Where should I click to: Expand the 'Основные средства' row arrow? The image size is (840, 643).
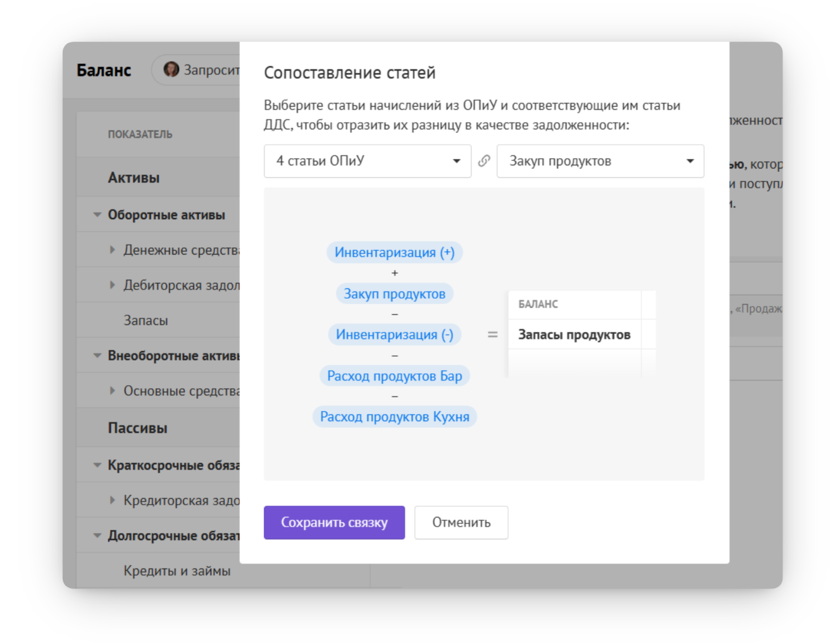pos(113,390)
